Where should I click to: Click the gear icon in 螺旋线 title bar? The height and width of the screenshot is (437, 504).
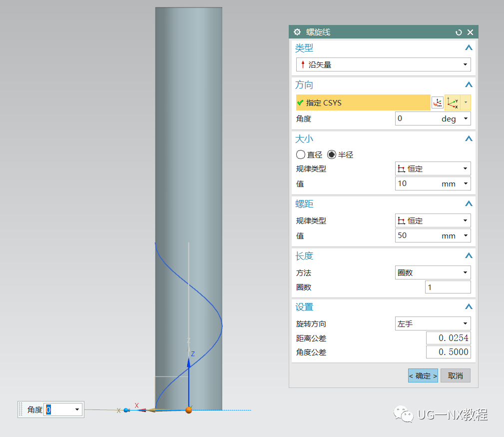point(297,31)
